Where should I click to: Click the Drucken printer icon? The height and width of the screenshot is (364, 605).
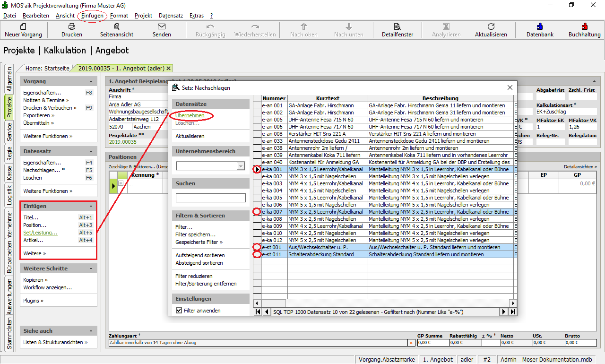72,27
